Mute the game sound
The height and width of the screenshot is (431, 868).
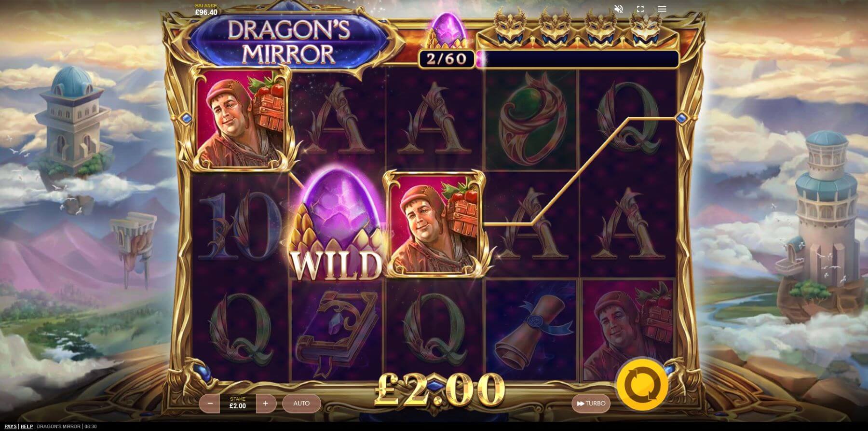tap(619, 9)
